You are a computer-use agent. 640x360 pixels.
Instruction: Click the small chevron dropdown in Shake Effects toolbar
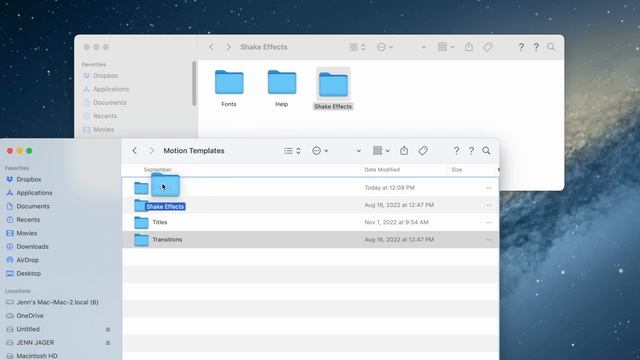click(423, 47)
